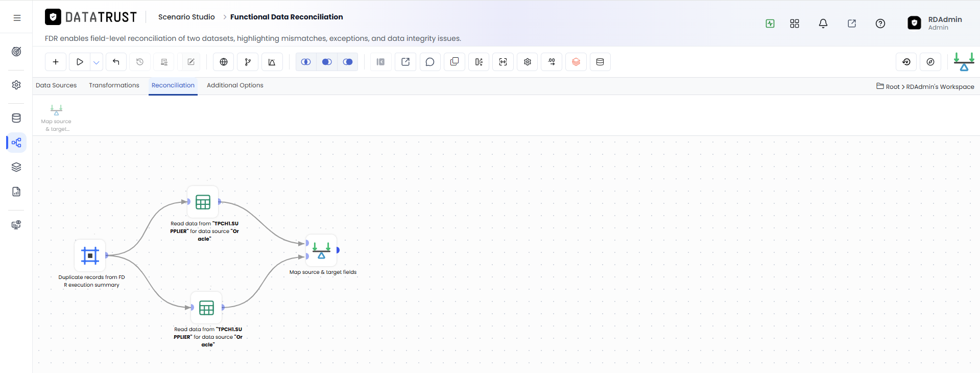980x373 pixels.
Task: Open the toolbar settings gear
Action: [x=528, y=62]
